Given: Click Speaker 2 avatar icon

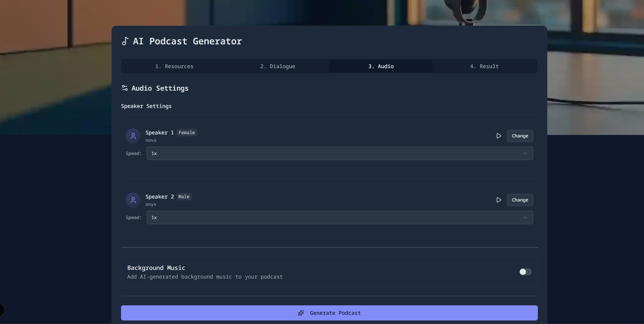Looking at the screenshot, I should point(133,200).
